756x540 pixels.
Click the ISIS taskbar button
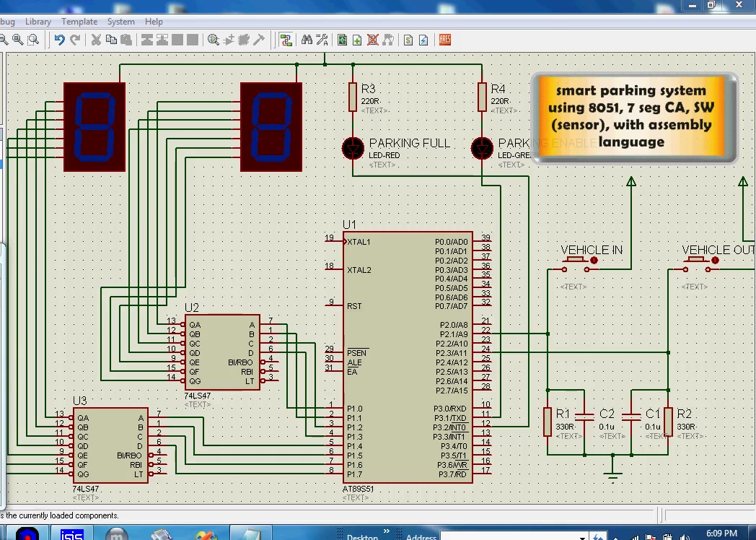click(72, 534)
